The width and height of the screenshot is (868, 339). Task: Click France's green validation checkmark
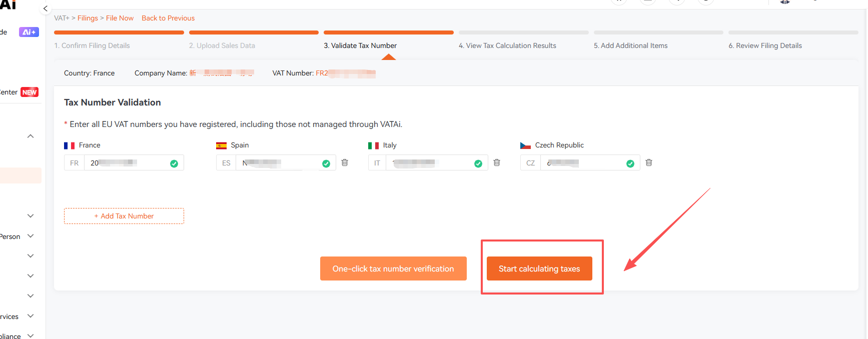click(x=174, y=163)
